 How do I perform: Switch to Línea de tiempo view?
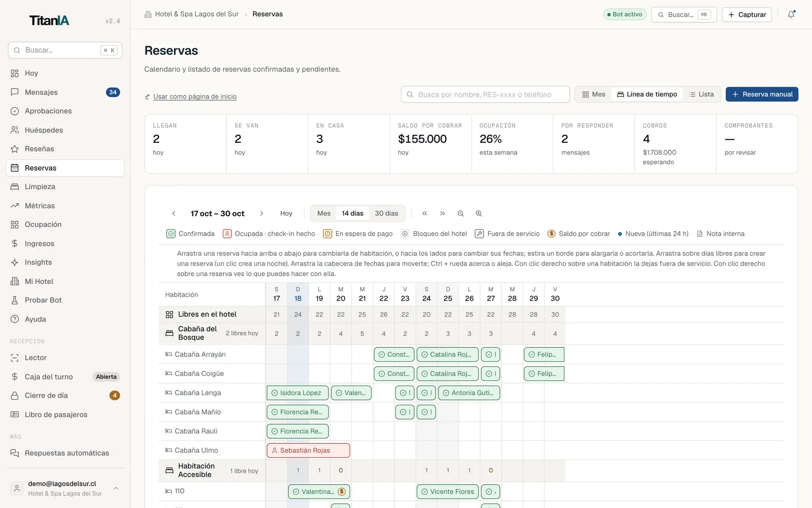647,94
